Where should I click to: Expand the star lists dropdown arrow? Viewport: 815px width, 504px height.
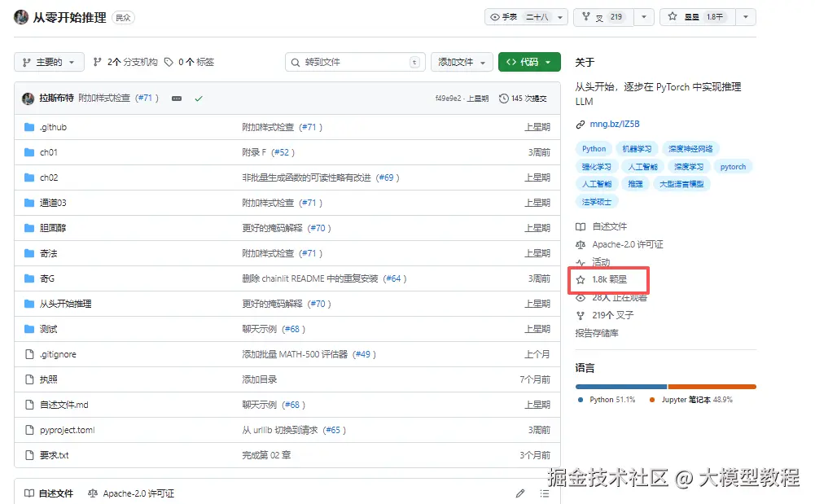tap(746, 17)
